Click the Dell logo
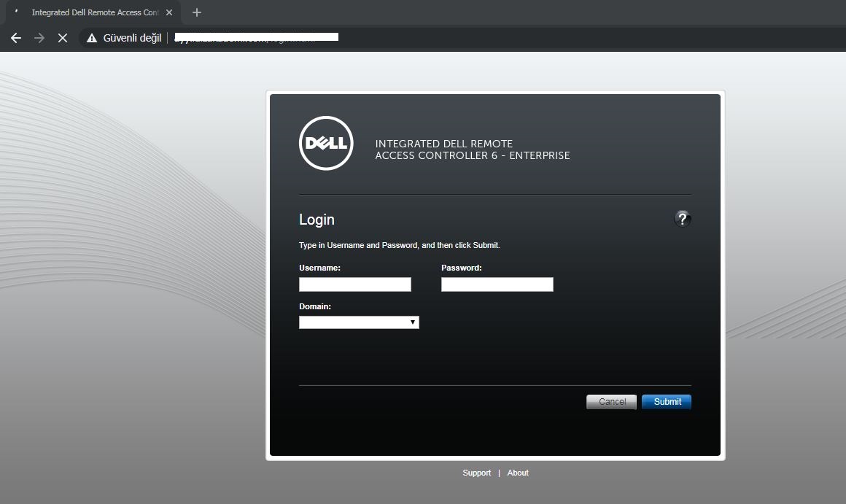Image resolution: width=846 pixels, height=504 pixels. point(327,143)
